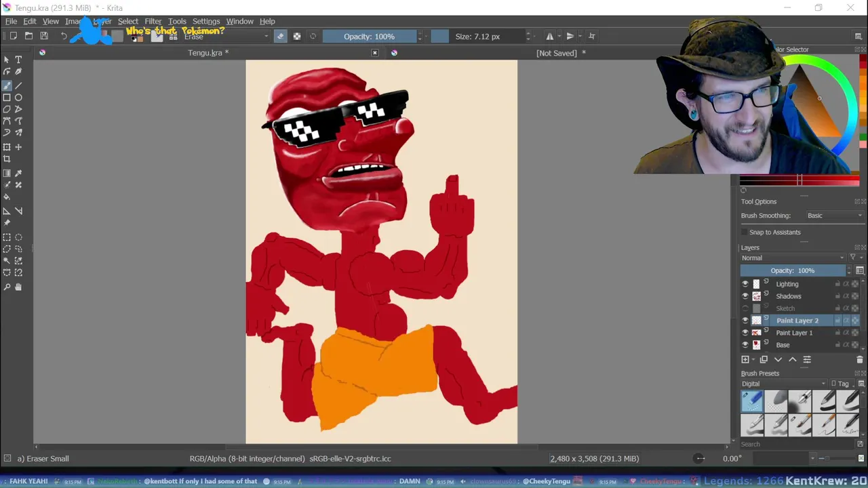Select the Polygon tool

(7, 109)
